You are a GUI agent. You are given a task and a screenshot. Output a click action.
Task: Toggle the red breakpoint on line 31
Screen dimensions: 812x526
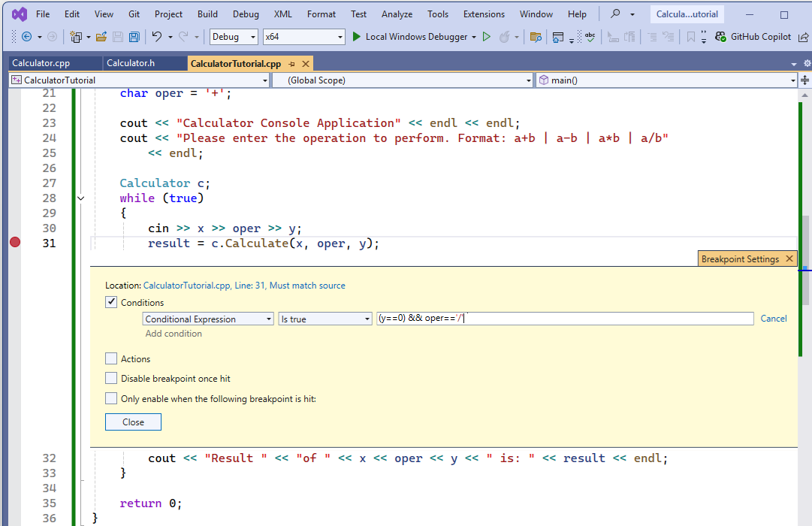(x=14, y=242)
